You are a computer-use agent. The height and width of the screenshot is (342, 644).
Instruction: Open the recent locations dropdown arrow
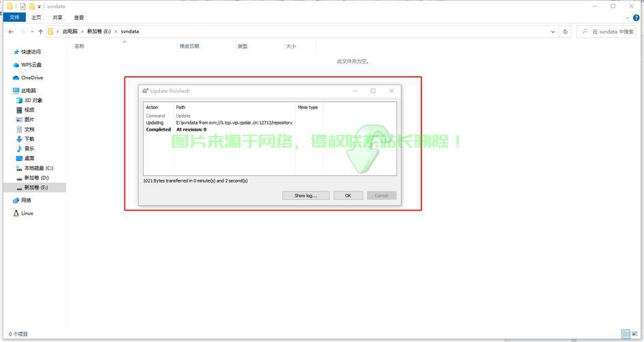[32, 31]
